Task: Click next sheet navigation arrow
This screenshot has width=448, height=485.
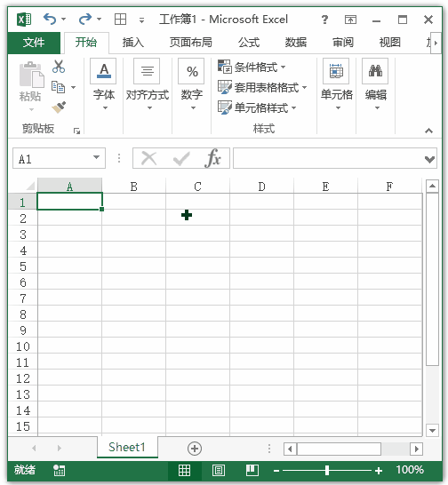Action: coord(60,448)
